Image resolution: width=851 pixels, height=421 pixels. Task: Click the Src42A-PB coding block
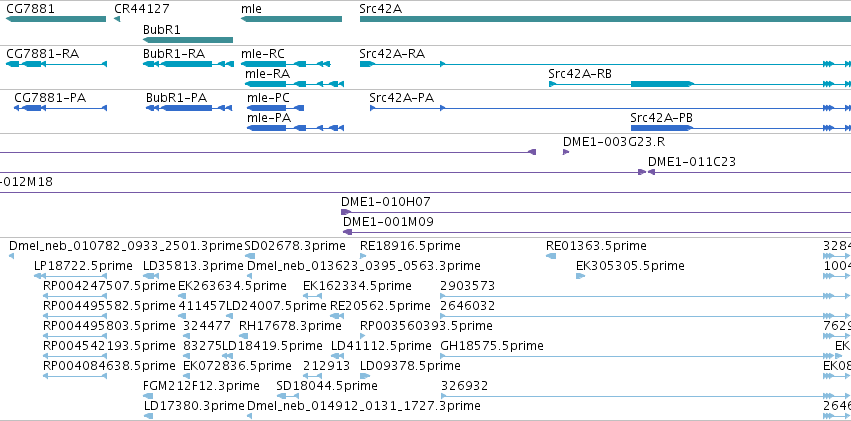click(x=662, y=128)
